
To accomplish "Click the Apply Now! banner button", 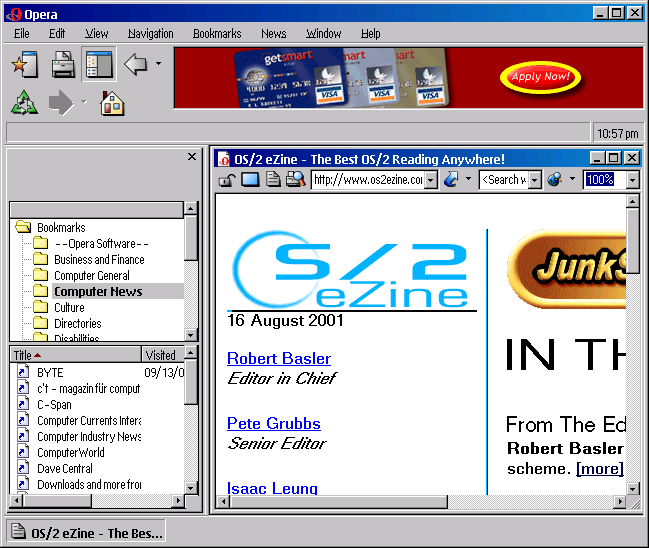I will pyautogui.click(x=540, y=77).
